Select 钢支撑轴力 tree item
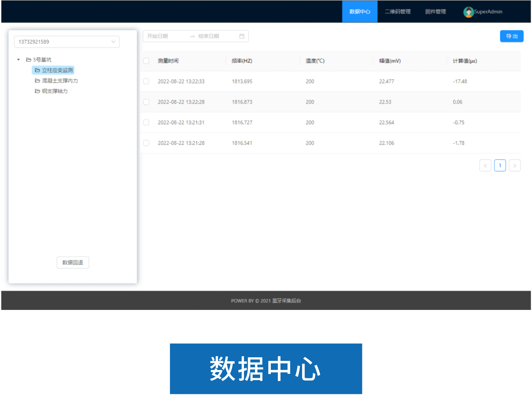The height and width of the screenshot is (395, 532). 54,91
